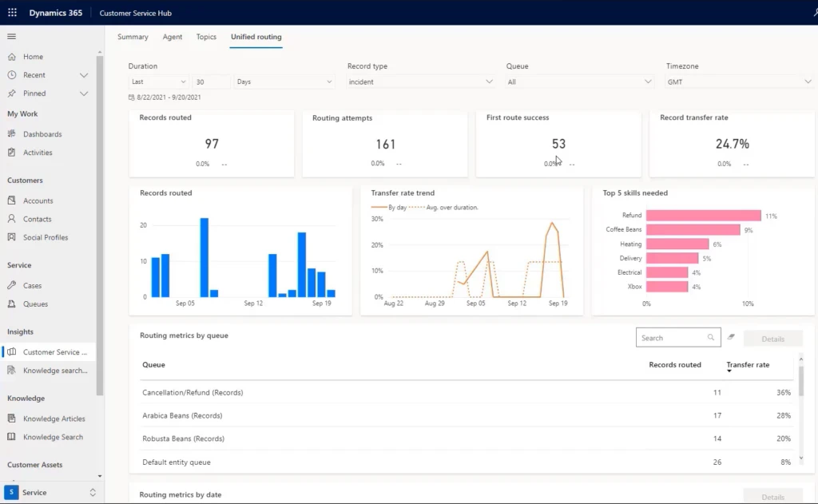Open the Timezone dropdown
This screenshot has height=504, width=818.
click(739, 81)
